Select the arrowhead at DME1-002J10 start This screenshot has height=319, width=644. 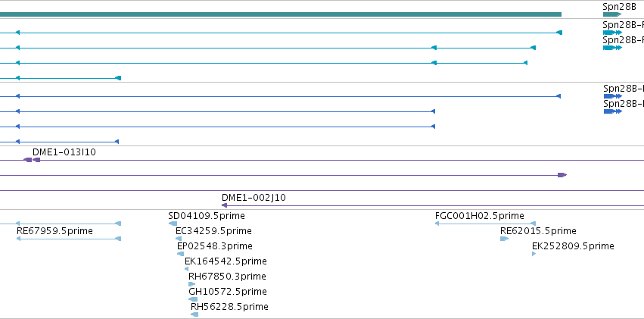[x=224, y=205]
